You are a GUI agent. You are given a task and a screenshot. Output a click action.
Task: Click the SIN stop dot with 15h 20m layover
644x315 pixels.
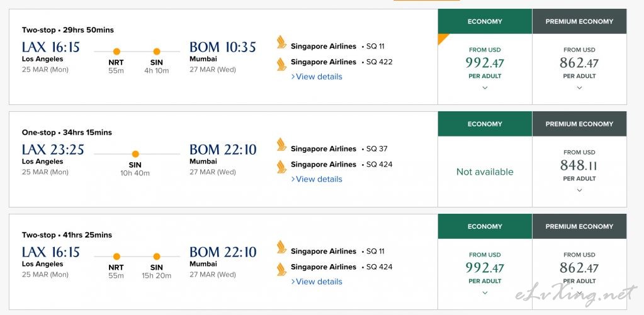tap(157, 257)
